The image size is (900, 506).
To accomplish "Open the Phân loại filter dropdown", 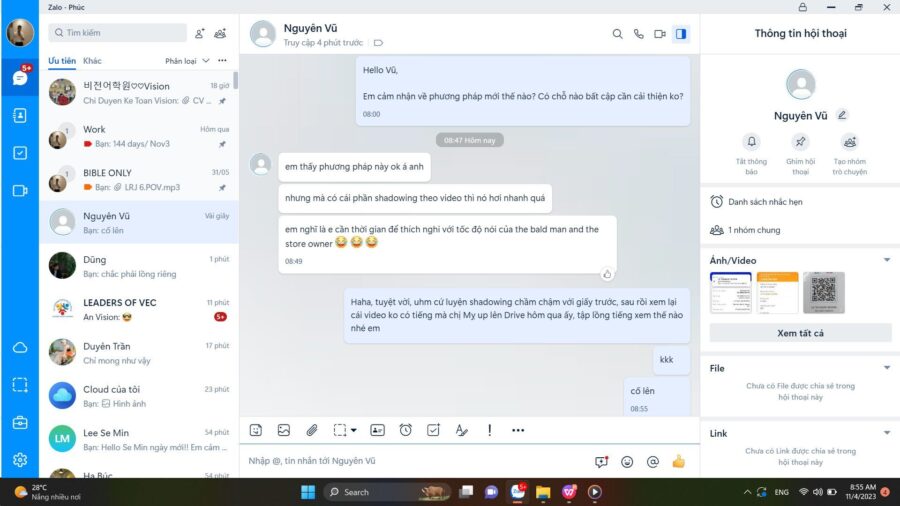I will tap(187, 61).
